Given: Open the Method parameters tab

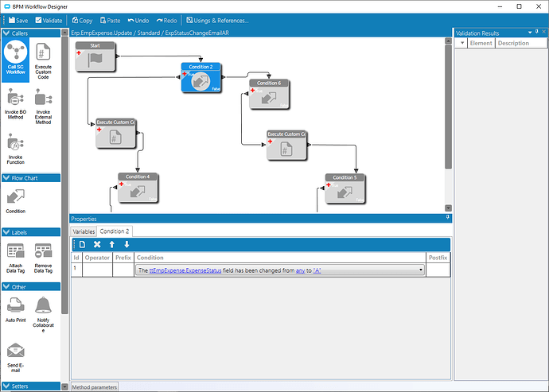Looking at the screenshot, I should click(x=95, y=387).
